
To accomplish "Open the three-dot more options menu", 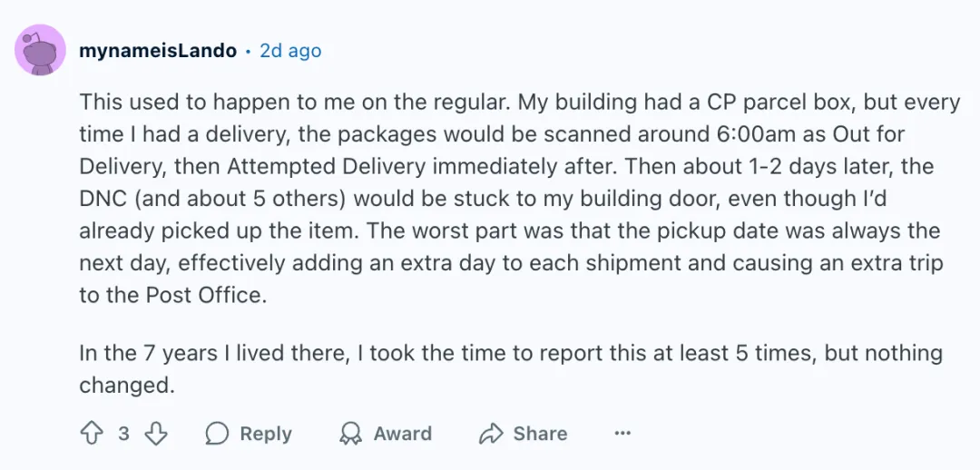I will (622, 434).
